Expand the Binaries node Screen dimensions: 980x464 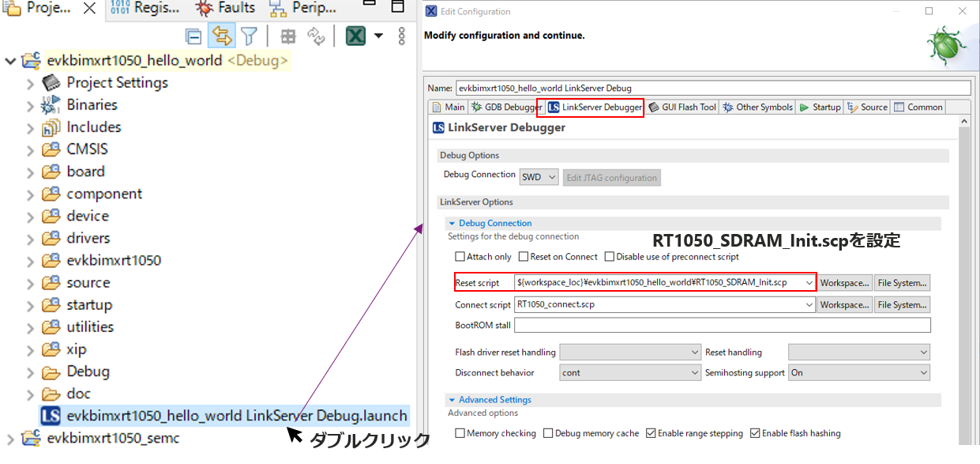click(31, 105)
